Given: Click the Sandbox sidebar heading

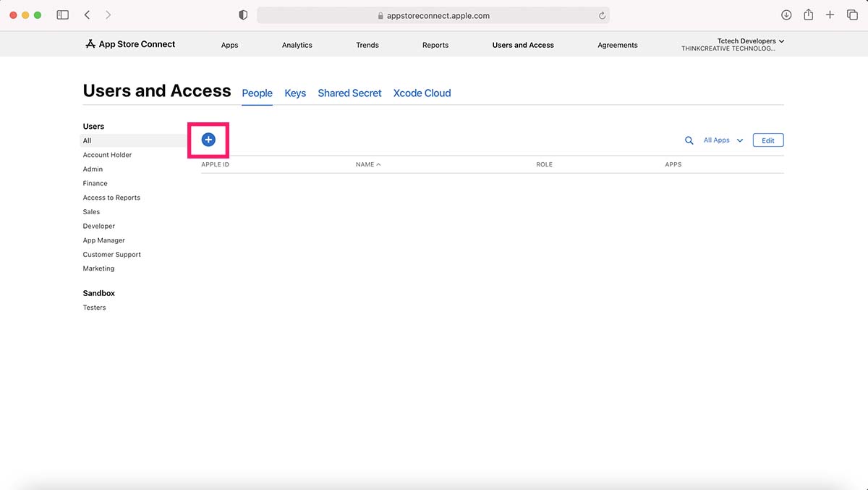Looking at the screenshot, I should coord(98,293).
